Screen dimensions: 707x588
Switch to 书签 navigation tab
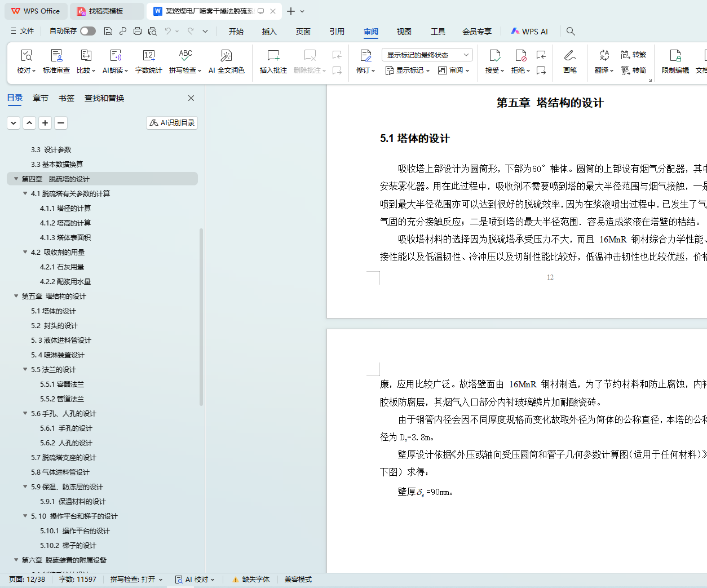click(67, 98)
